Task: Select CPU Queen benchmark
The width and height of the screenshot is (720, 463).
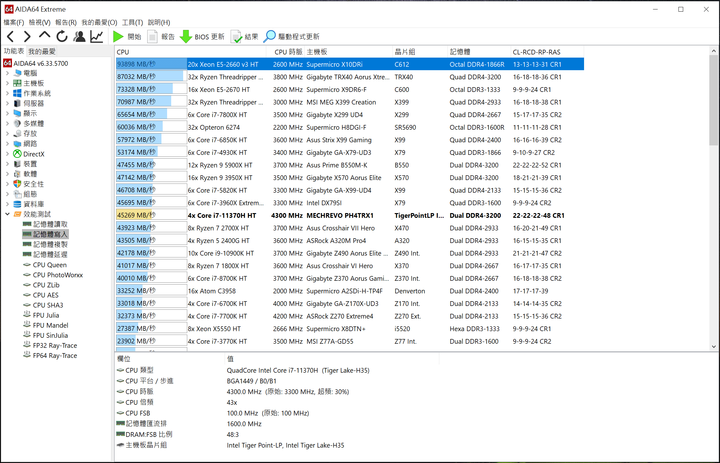Action: (x=45, y=265)
